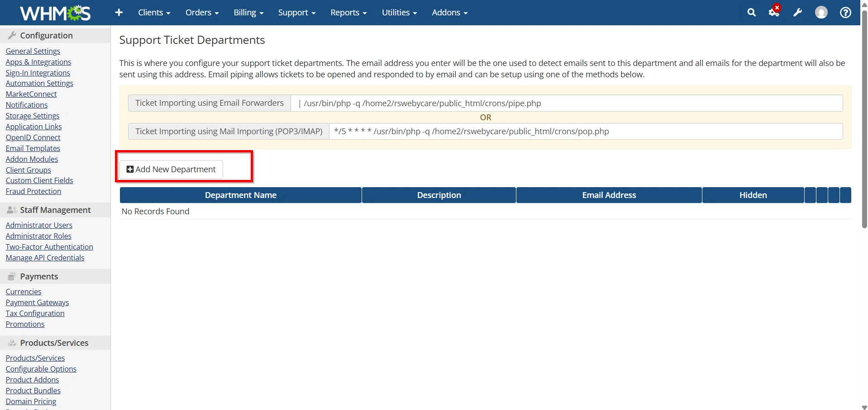The width and height of the screenshot is (868, 410).
Task: Click the Description column header
Action: click(439, 195)
